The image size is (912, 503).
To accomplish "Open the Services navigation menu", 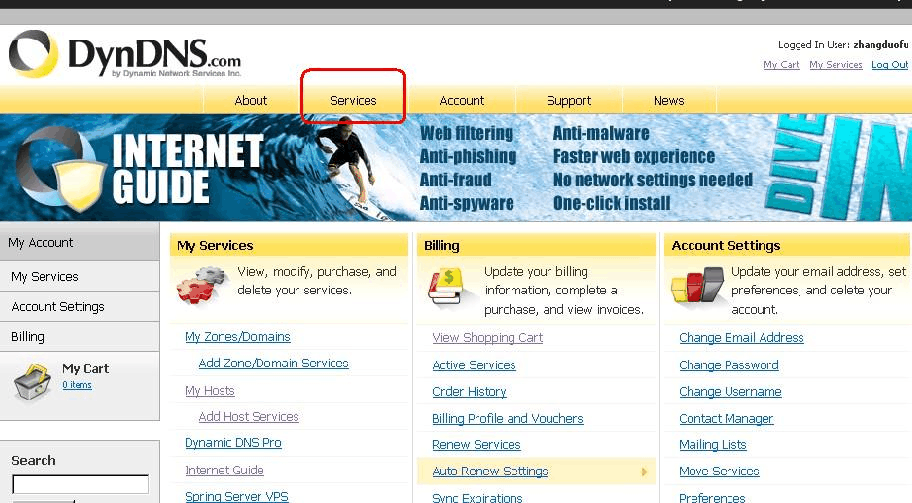I will click(353, 101).
